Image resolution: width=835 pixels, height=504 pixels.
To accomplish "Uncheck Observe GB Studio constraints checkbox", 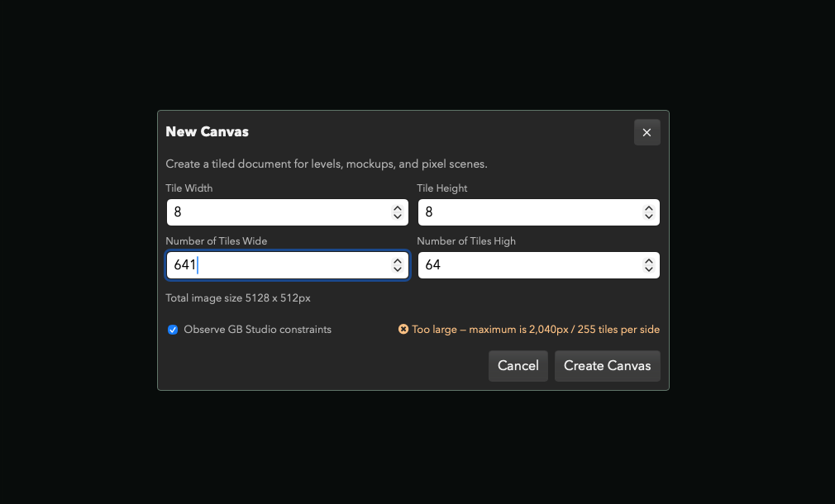I will 173,330.
